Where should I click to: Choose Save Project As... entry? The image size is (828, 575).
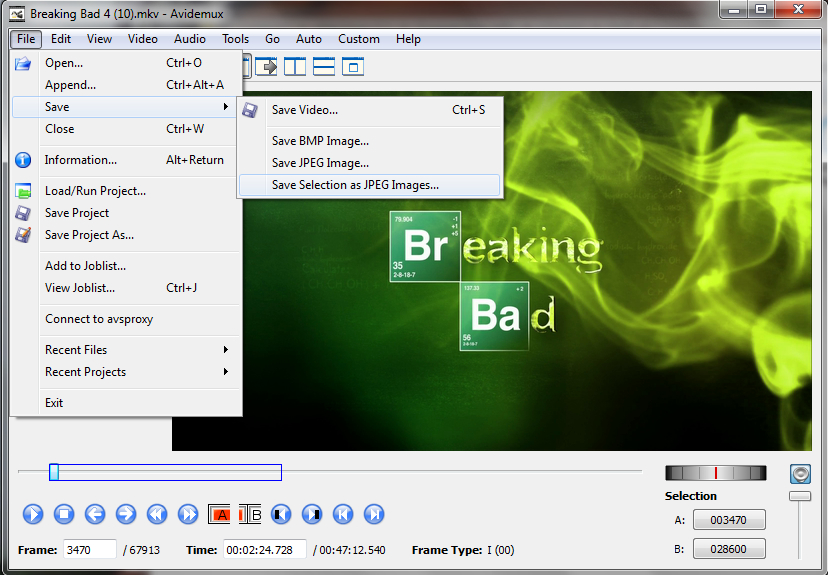click(126, 235)
